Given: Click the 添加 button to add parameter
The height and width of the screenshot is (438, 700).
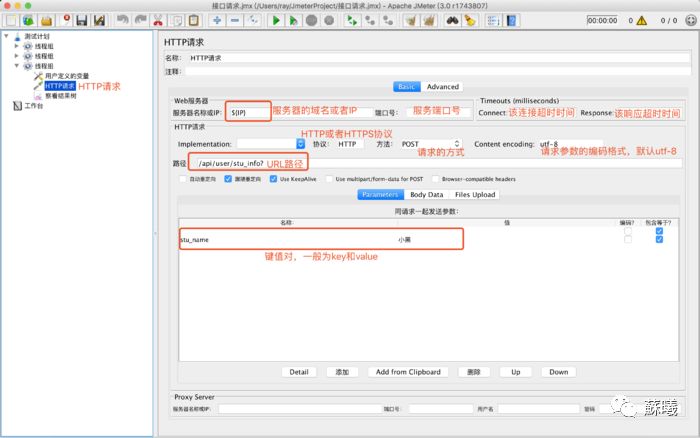Looking at the screenshot, I should (342, 372).
